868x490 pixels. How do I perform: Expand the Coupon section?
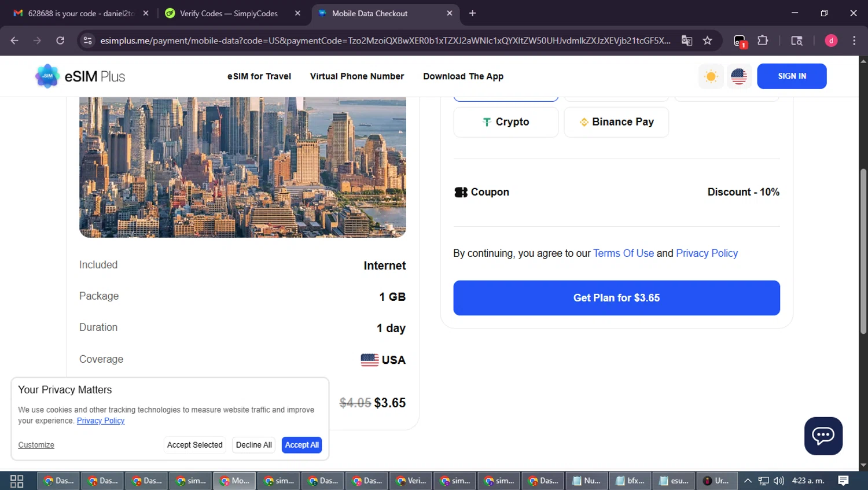pyautogui.click(x=616, y=192)
